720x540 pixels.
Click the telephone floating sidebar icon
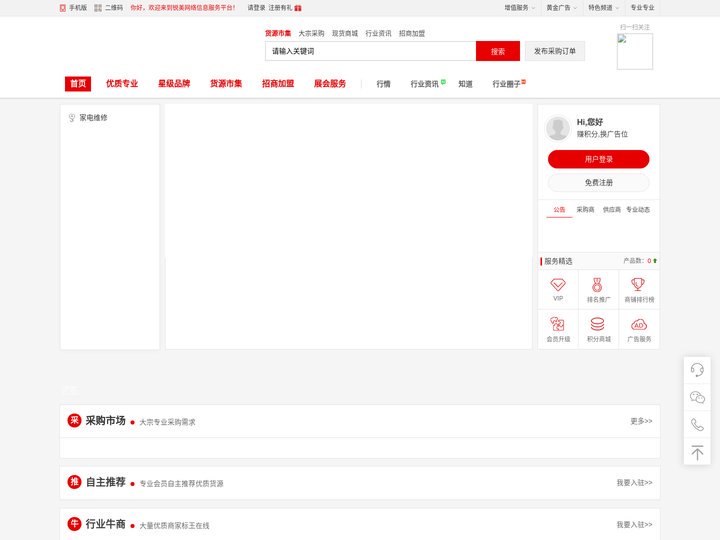pyautogui.click(x=697, y=425)
